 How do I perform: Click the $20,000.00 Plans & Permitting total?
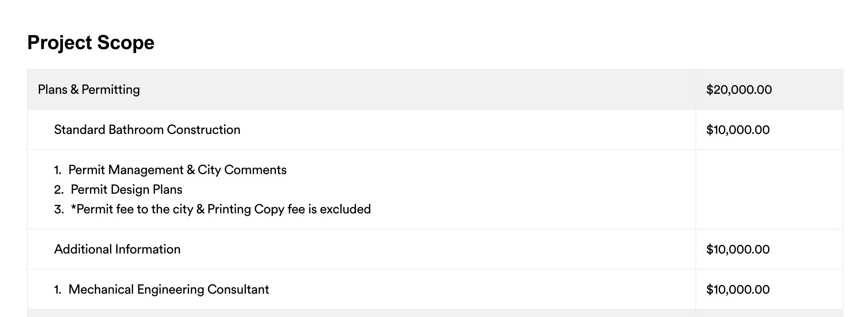(x=739, y=90)
